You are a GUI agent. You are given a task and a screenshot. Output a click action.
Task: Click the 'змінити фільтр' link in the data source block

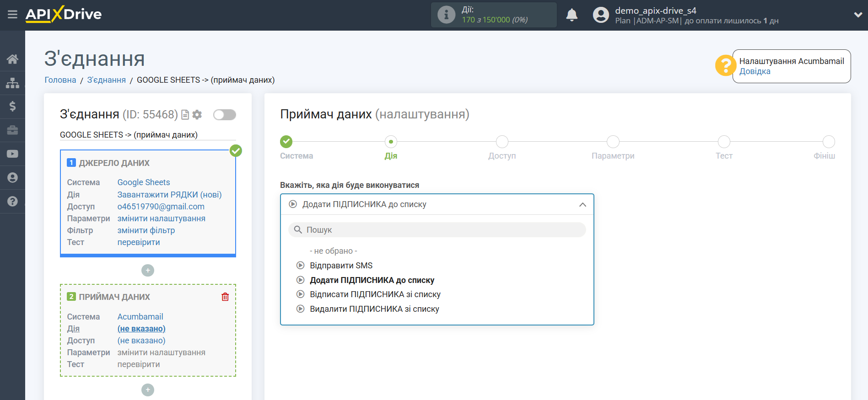pyautogui.click(x=146, y=230)
